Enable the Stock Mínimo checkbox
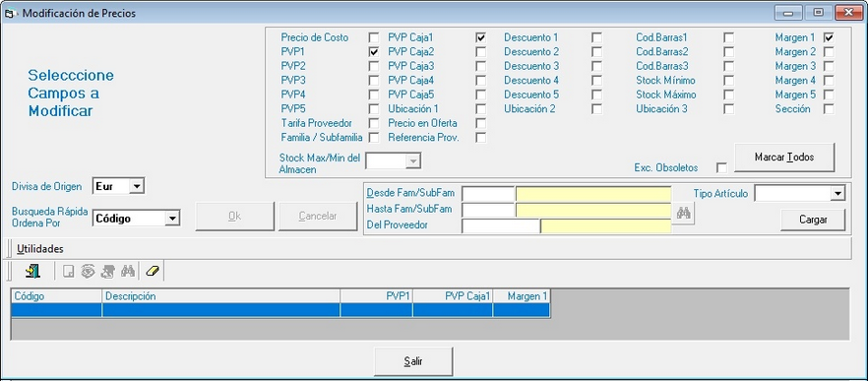 point(729,81)
